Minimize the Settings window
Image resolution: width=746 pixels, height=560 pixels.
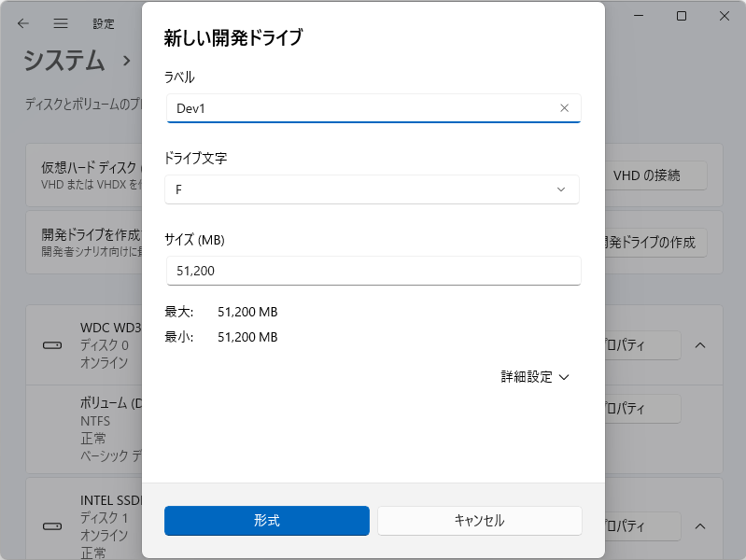pos(639,16)
